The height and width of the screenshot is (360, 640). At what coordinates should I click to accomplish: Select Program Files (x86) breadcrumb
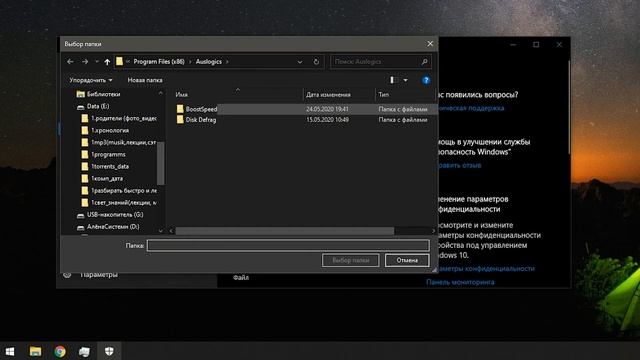pos(159,62)
